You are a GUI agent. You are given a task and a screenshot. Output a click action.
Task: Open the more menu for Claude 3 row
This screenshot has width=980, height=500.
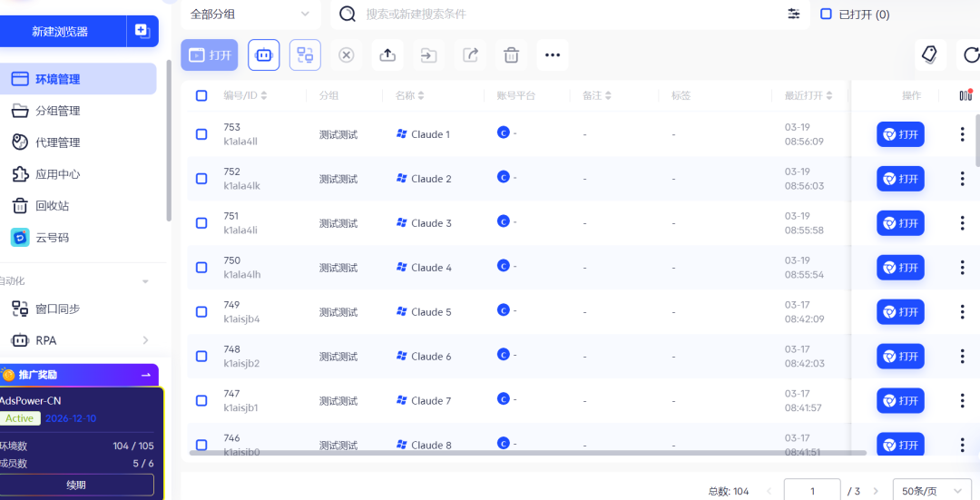[x=963, y=223]
